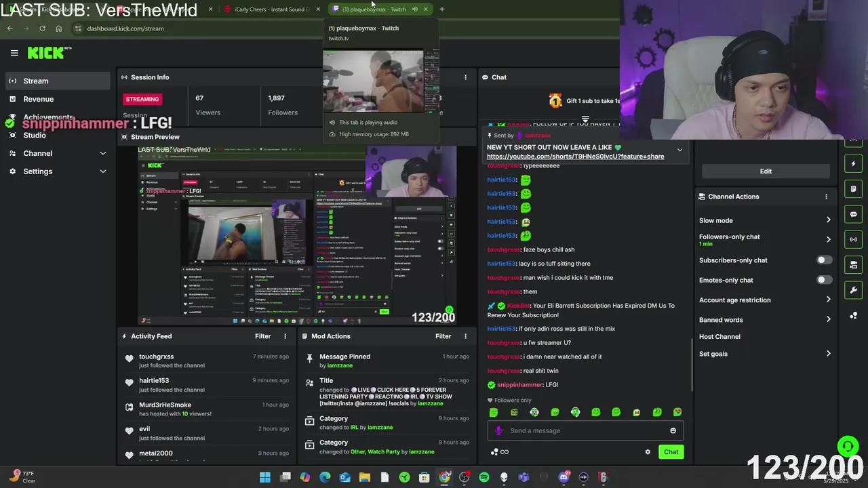
Task: Expand the Set goals options
Action: coord(765,354)
